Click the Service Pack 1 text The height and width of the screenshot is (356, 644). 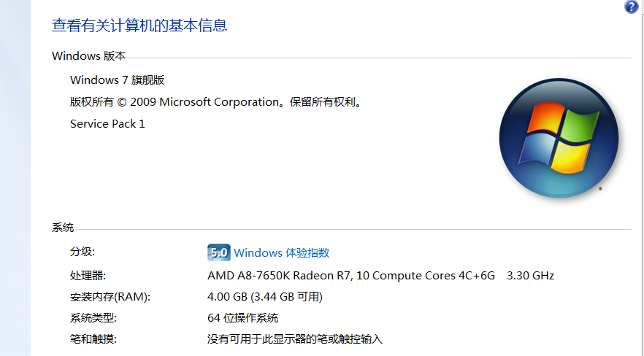pyautogui.click(x=107, y=124)
